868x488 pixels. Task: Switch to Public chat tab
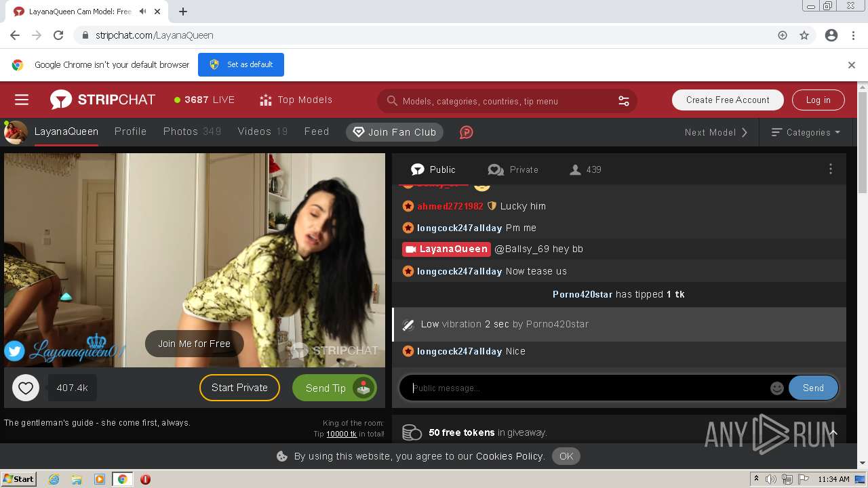[433, 169]
